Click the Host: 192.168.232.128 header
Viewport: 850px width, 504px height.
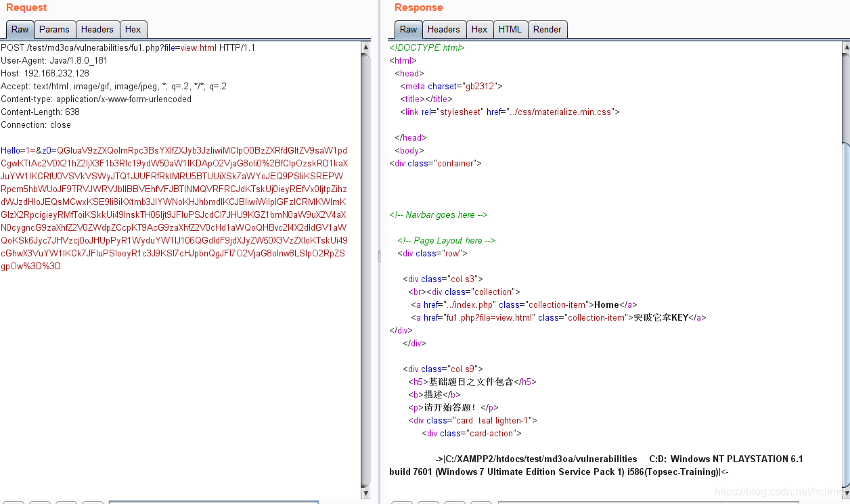45,74
